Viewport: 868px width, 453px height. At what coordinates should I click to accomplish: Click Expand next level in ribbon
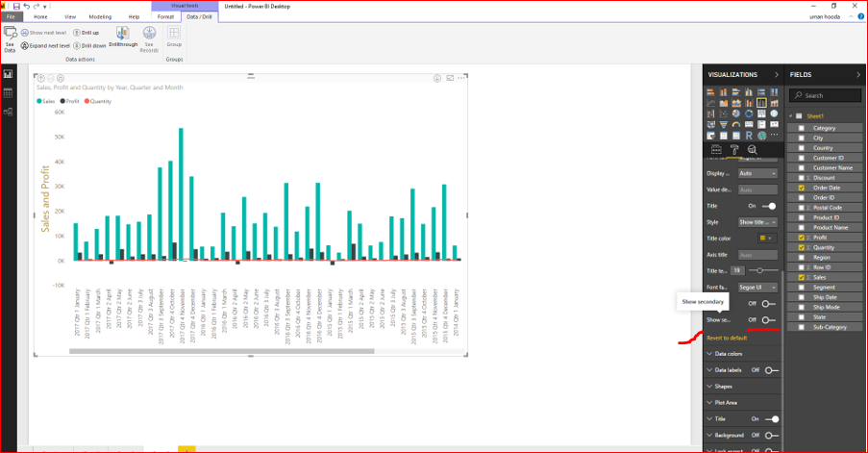coord(45,45)
